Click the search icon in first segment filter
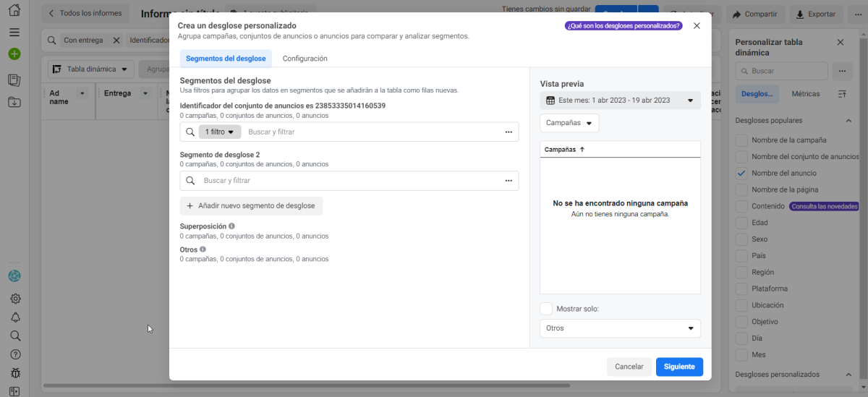Viewport: 868px width, 397px height. pos(190,132)
